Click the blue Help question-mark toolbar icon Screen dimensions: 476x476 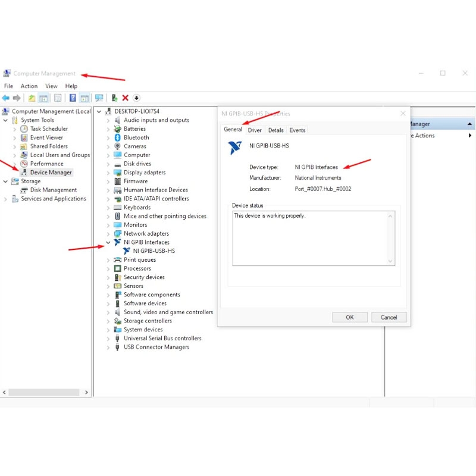tap(73, 98)
